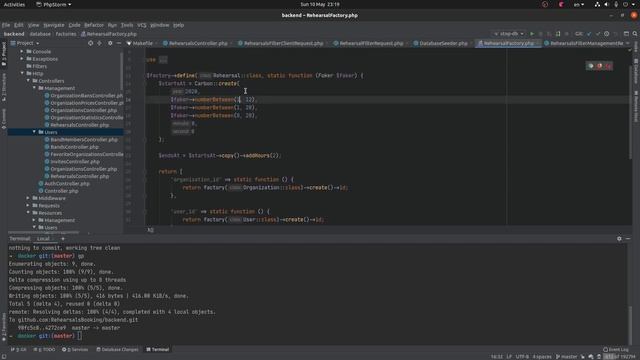The image size is (640, 360).
Task: Open terminal settings gear icon
Action: pos(619,239)
